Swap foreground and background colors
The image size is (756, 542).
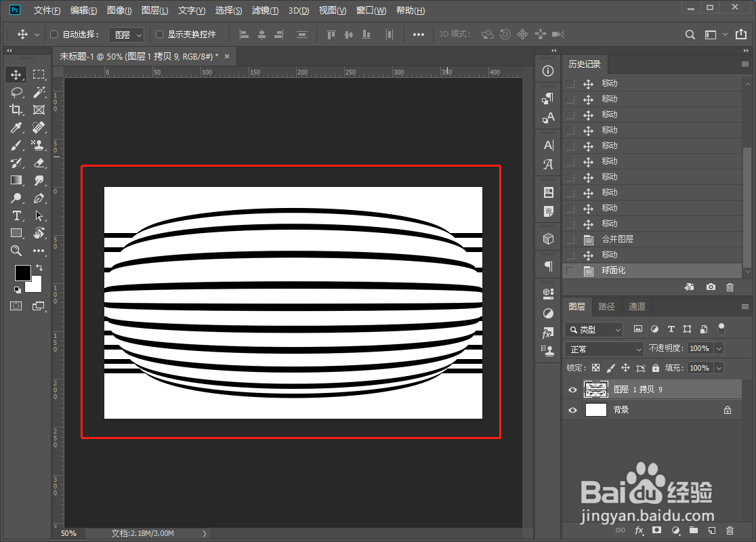pos(39,267)
